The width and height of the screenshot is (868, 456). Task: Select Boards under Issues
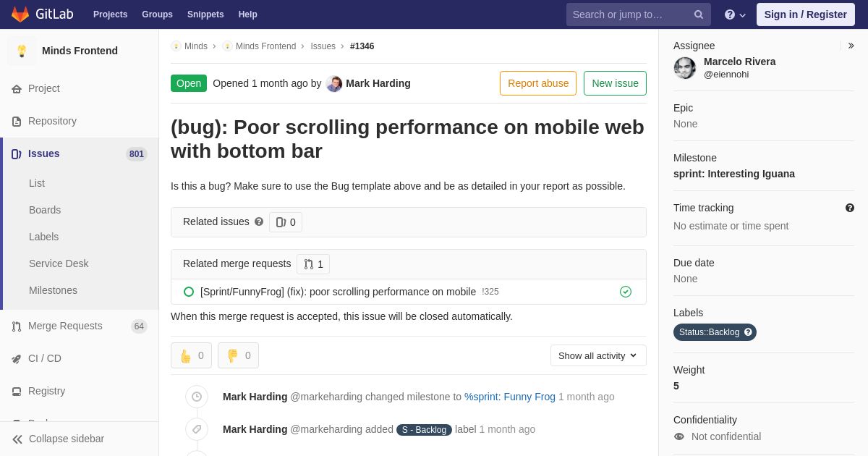click(x=45, y=210)
